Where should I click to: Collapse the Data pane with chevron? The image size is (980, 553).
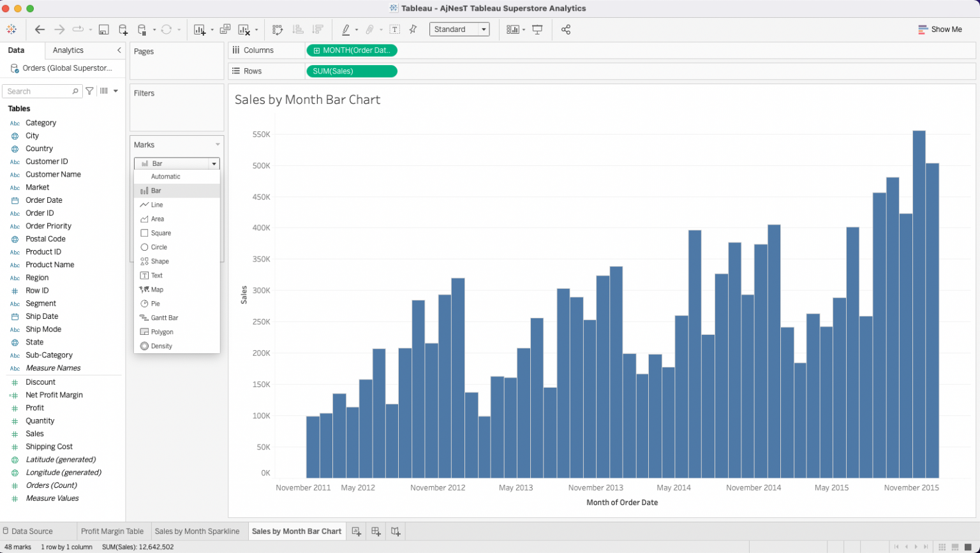tap(119, 50)
